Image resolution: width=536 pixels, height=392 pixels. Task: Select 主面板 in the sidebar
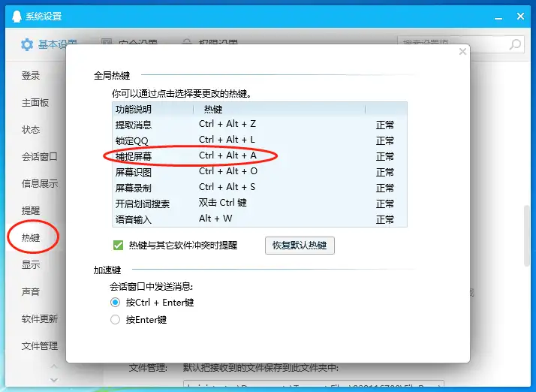tap(35, 103)
